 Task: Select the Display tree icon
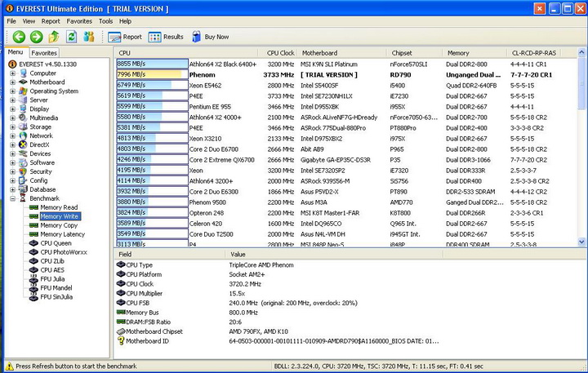[x=23, y=109]
